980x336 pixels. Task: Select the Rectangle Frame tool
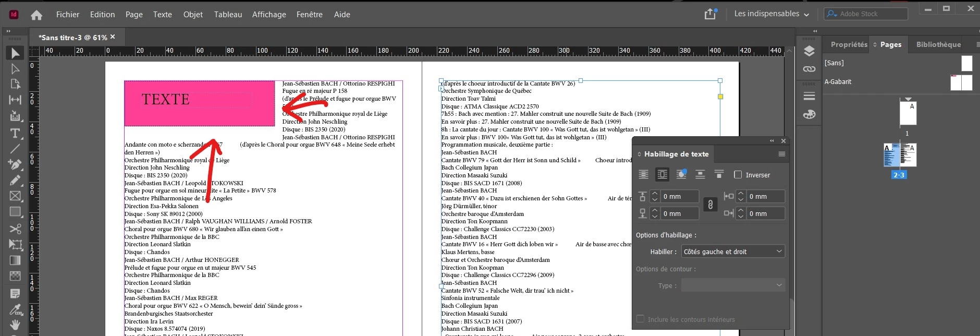tap(15, 196)
